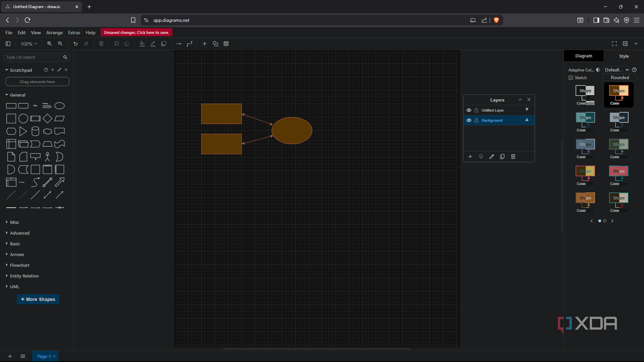The image size is (644, 362).
Task: Open the Insert plus toolbar icon
Action: click(x=204, y=44)
